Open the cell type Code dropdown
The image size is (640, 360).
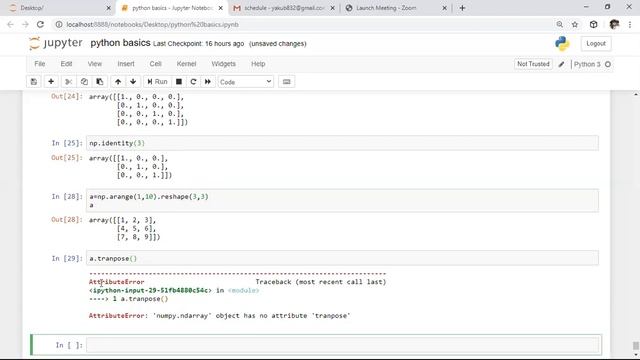[x=245, y=82]
